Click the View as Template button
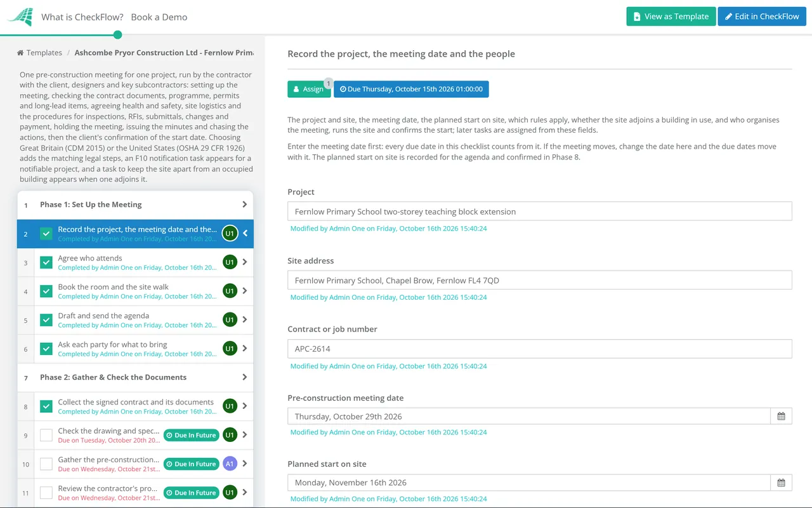This screenshot has height=508, width=812. (x=671, y=17)
